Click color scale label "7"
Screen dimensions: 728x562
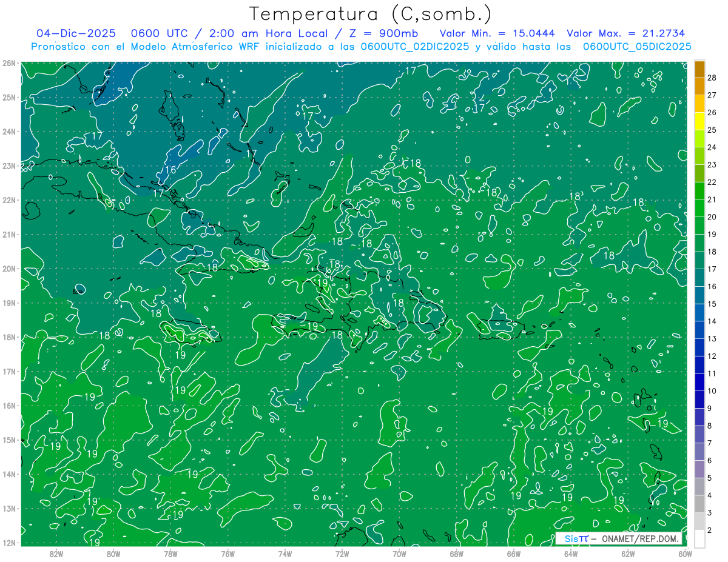710,443
